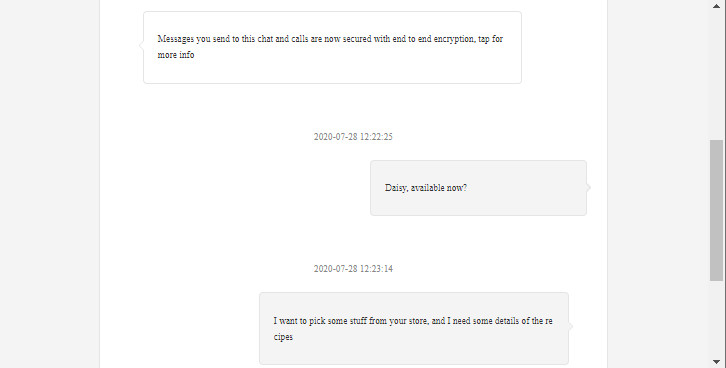Image resolution: width=726 pixels, height=368 pixels.
Task: Click the scrollbar up arrow
Action: [716, 6]
